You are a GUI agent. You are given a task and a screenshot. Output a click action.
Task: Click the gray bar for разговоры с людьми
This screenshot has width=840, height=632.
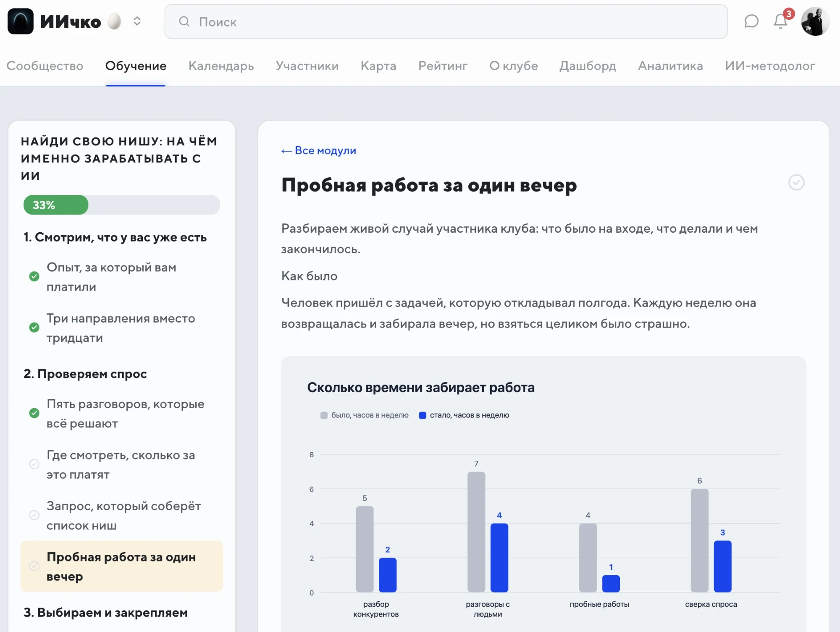coord(476,532)
